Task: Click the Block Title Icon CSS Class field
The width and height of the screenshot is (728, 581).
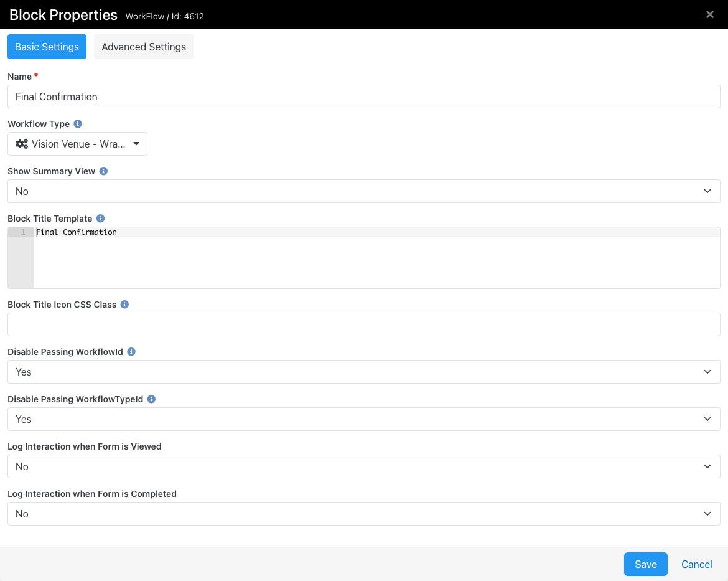Action: click(x=364, y=324)
